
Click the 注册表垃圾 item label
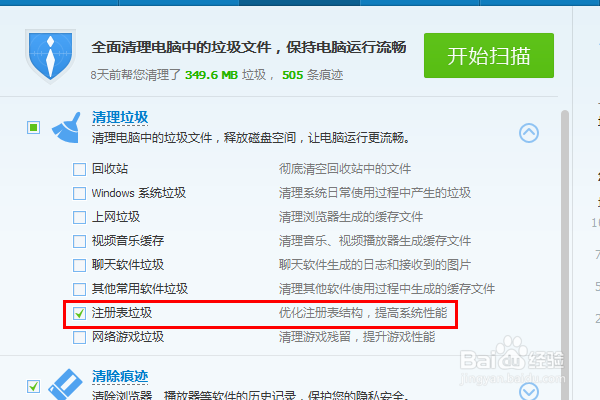point(122,313)
